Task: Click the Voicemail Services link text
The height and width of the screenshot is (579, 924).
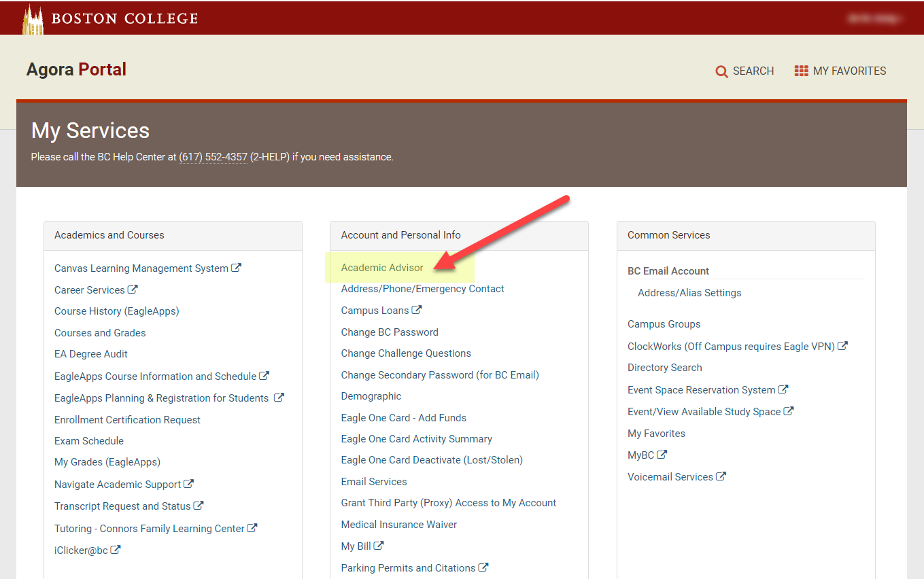Action: coord(670,477)
